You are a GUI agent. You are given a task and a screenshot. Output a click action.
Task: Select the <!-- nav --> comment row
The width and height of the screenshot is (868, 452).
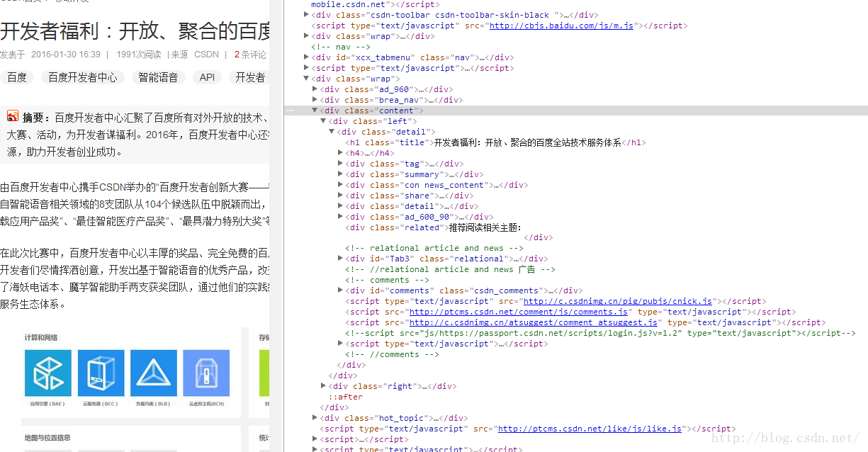click(340, 47)
